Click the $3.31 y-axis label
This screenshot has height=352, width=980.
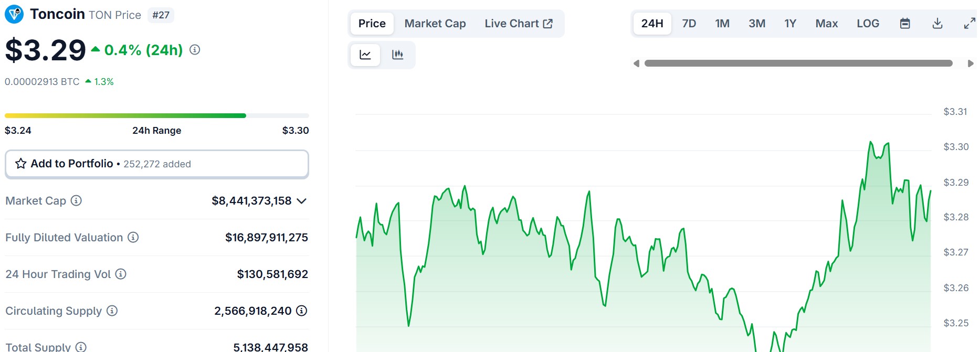point(955,112)
